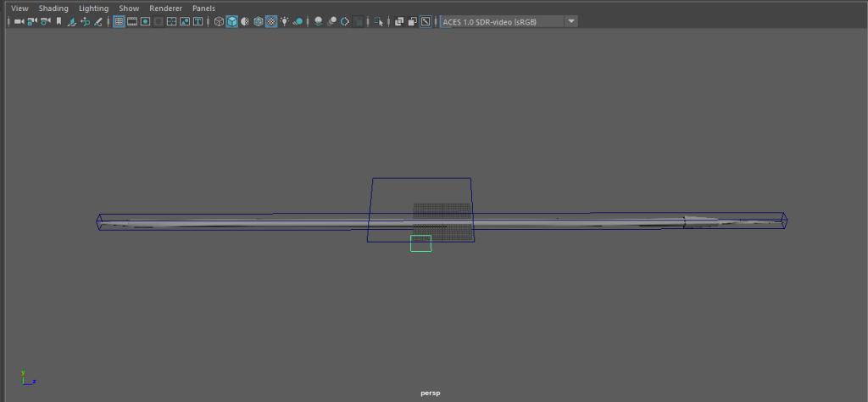This screenshot has height=402, width=868.
Task: Open the Shading menu
Action: (53, 8)
